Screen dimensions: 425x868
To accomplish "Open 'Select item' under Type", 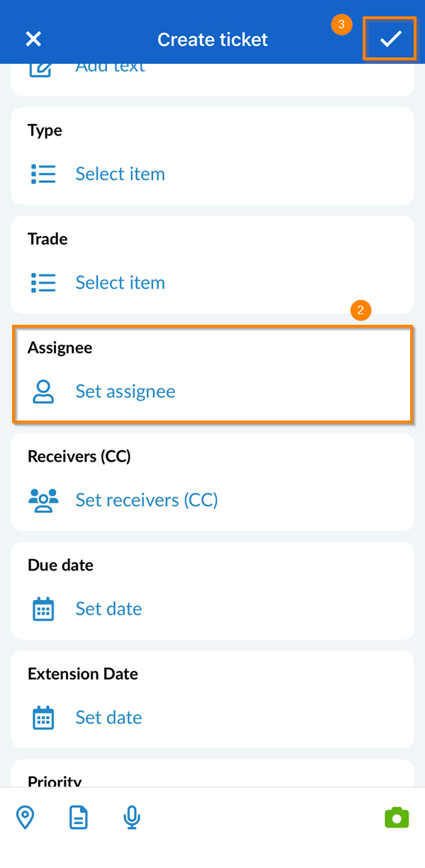I will point(120,174).
